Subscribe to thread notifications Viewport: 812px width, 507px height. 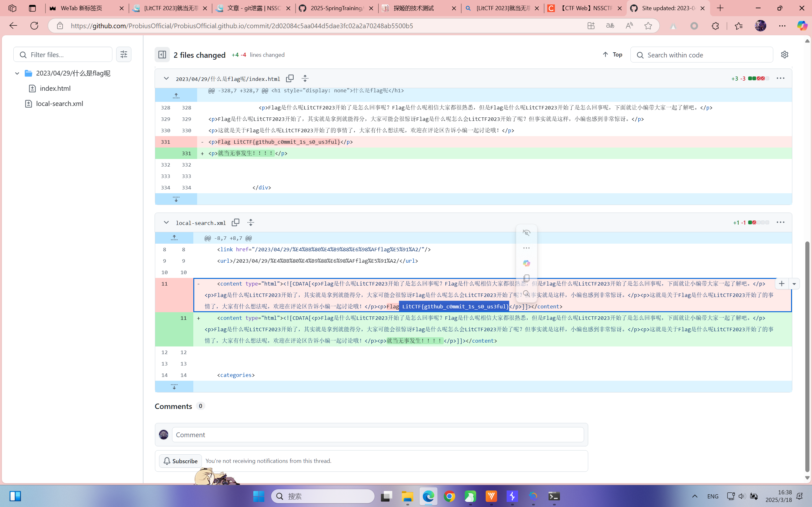coord(180,461)
